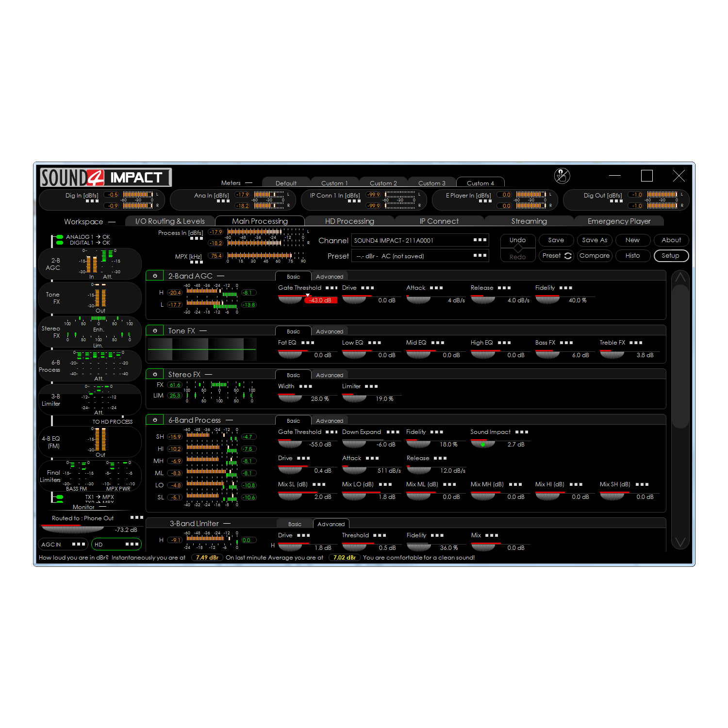
Task: Open IP Conn 1 In meter options dots
Action: click(x=354, y=201)
